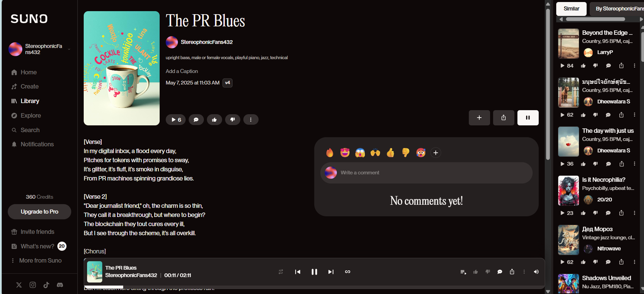Select the Similar tab
This screenshot has height=294, width=644.
point(571,9)
